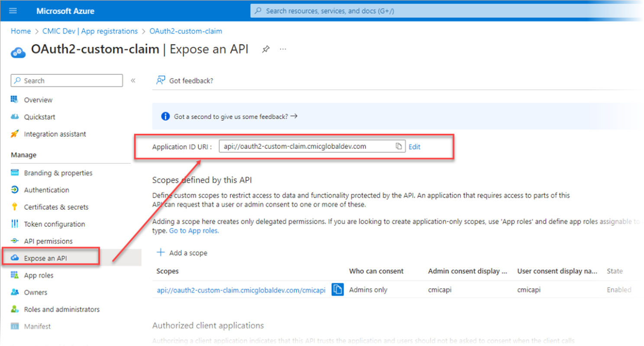Click the cmicapi User consent display cell
The width and height of the screenshot is (644, 346).
click(x=529, y=290)
